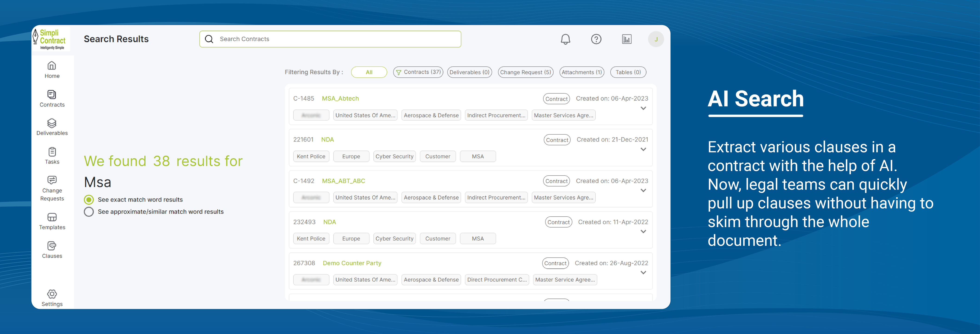Screen dimensions: 980x334
Task: Expand the 221601 NDA result row
Action: click(643, 150)
